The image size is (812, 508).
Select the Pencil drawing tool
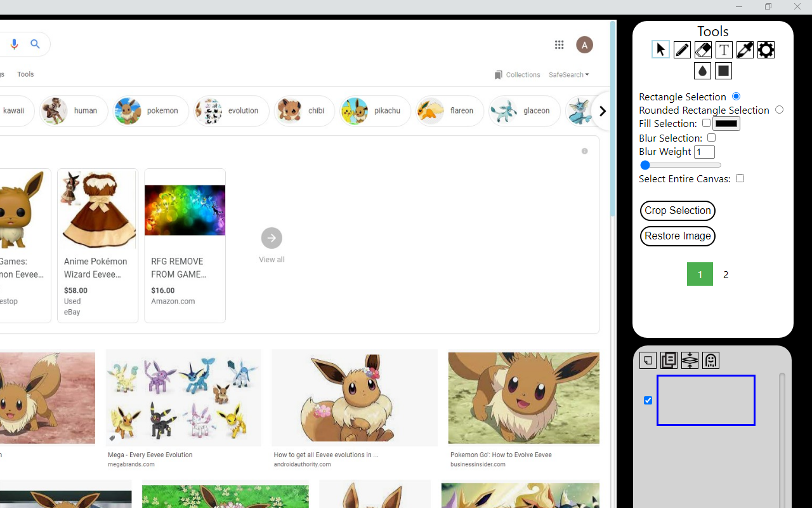coord(682,50)
